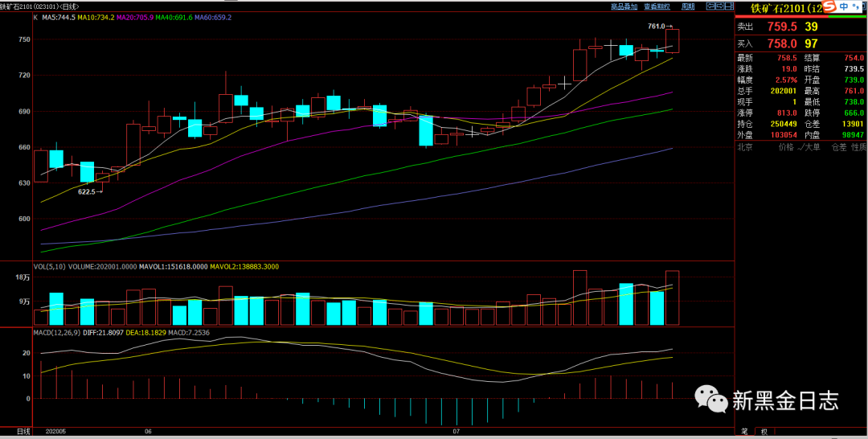The image size is (868, 439).
Task: Click the Sogou input method S icon
Action: 829,6
